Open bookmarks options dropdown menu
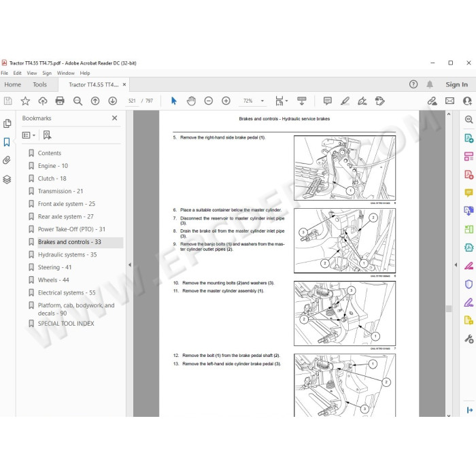Screen dimensions: 476x476 click(x=29, y=135)
